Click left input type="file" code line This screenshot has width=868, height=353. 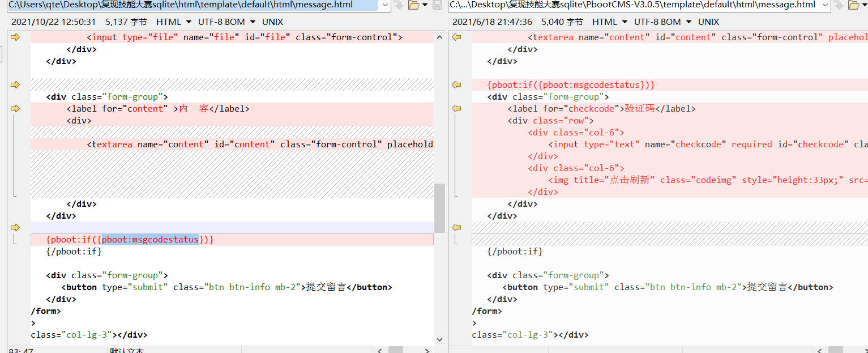tap(232, 37)
